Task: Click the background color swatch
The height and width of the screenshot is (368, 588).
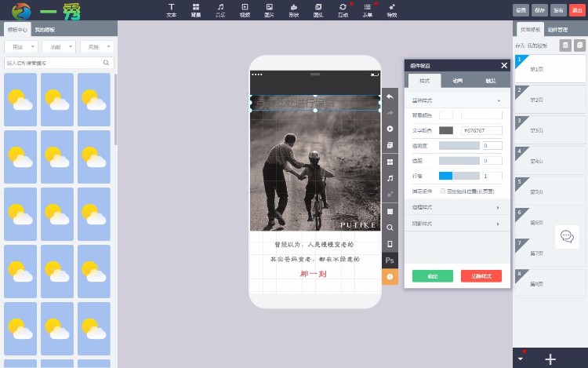Action: click(x=446, y=115)
